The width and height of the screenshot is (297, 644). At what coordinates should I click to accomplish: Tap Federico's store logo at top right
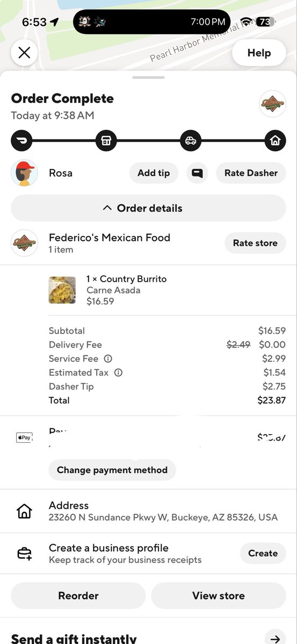point(272,104)
